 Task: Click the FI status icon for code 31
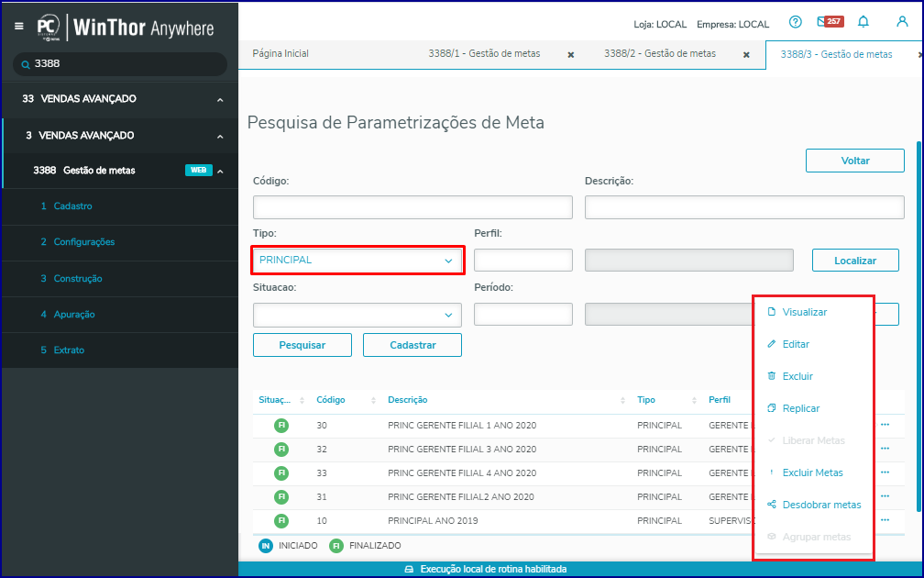tap(281, 496)
